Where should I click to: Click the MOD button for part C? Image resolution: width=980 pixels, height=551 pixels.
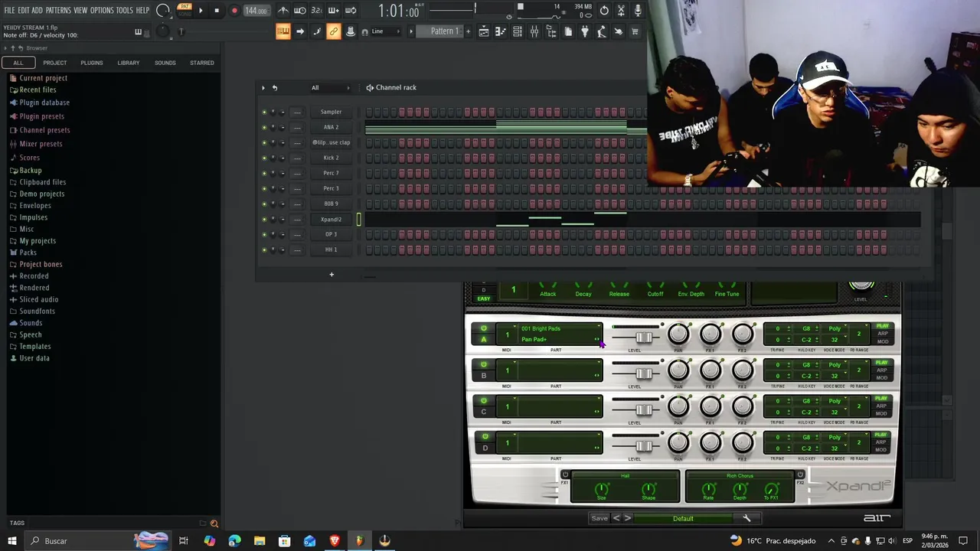882,413
